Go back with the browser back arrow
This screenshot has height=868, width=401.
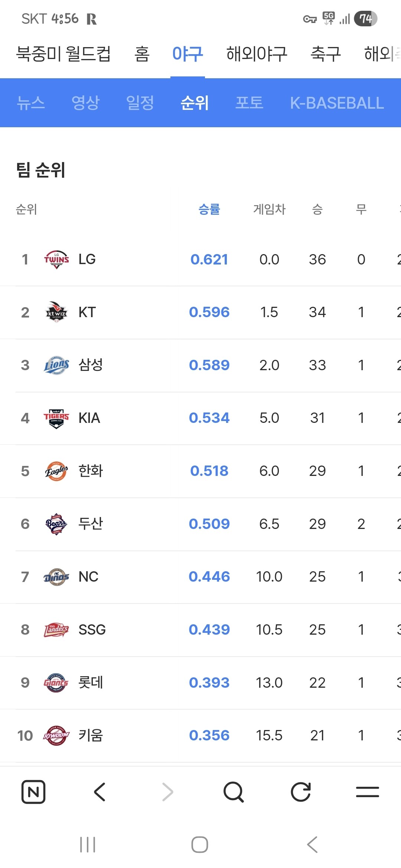100,792
